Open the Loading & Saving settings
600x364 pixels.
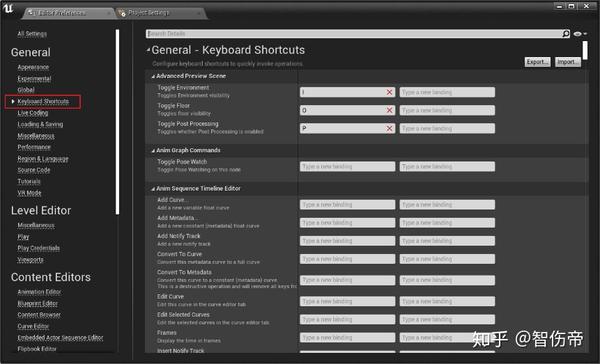[40, 124]
